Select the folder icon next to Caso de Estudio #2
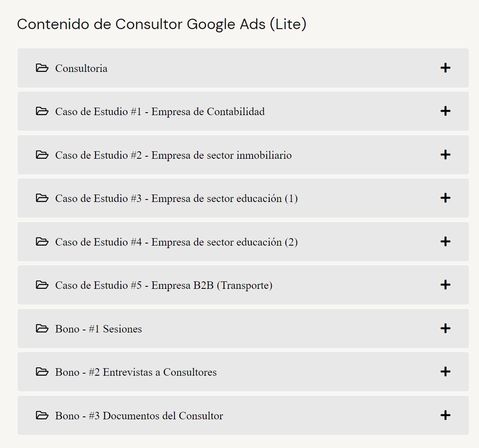The image size is (479, 448). pyautogui.click(x=42, y=155)
